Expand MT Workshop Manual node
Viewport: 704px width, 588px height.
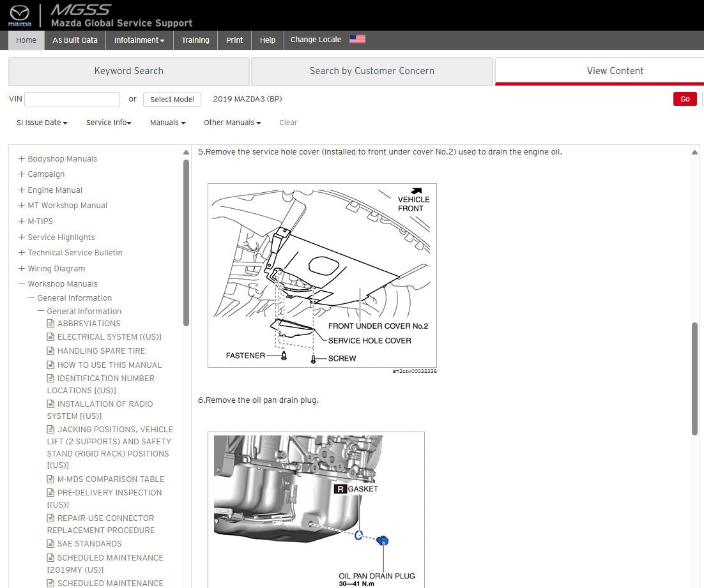(x=21, y=205)
